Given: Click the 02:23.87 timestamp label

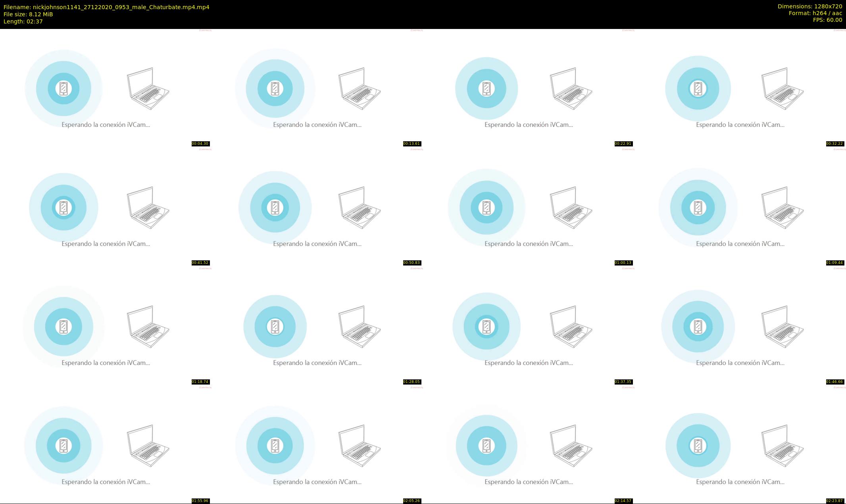Looking at the screenshot, I should 834,501.
